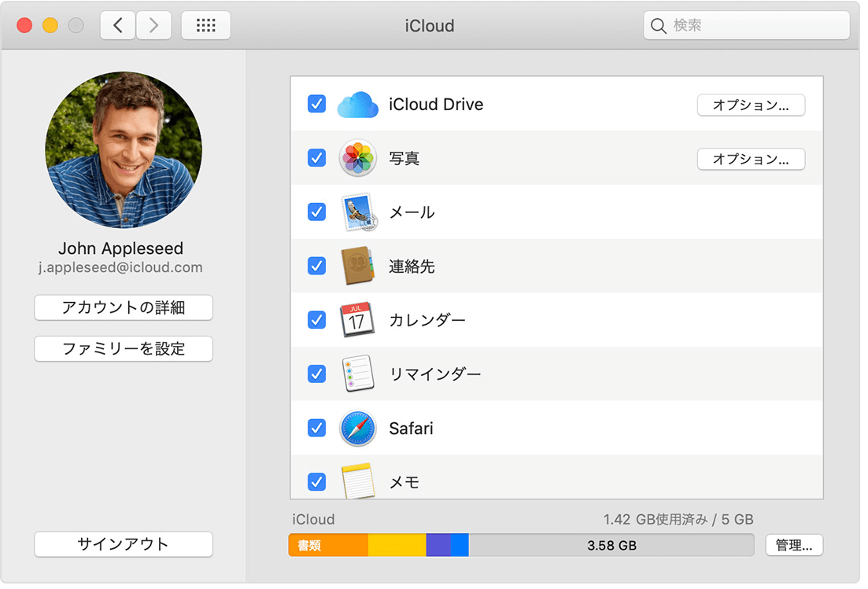Click the iCloud Drive cloud icon
Image resolution: width=868 pixels, height=589 pixels.
(357, 105)
